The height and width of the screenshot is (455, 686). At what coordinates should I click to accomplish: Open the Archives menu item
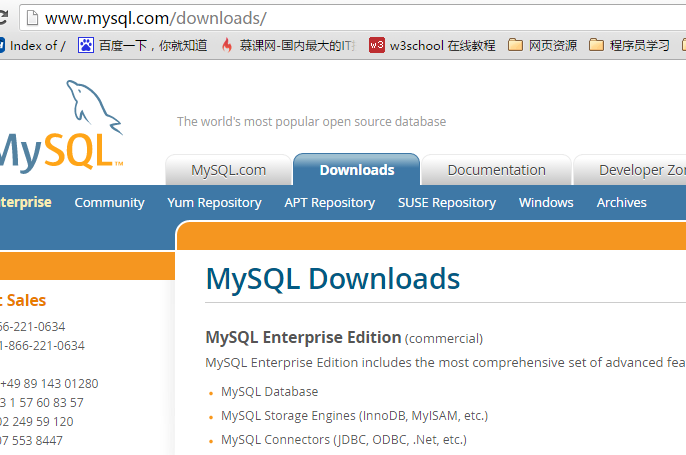coord(622,203)
